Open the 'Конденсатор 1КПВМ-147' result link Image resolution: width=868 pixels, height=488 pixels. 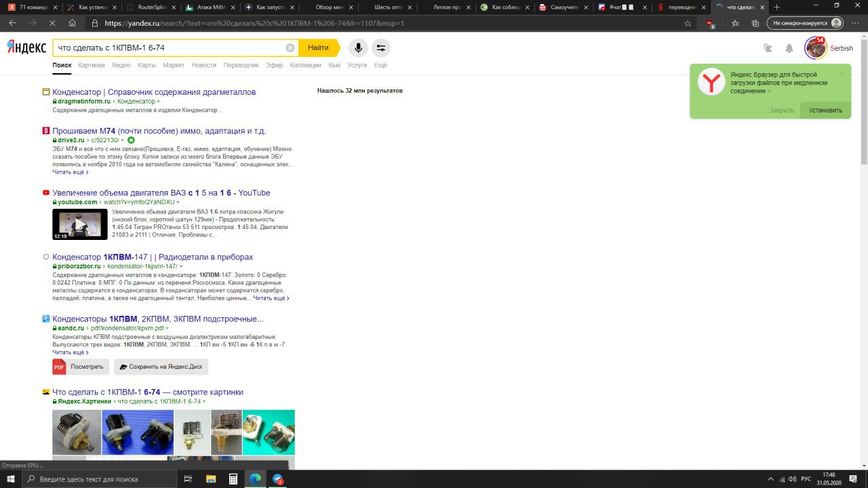[x=153, y=258]
